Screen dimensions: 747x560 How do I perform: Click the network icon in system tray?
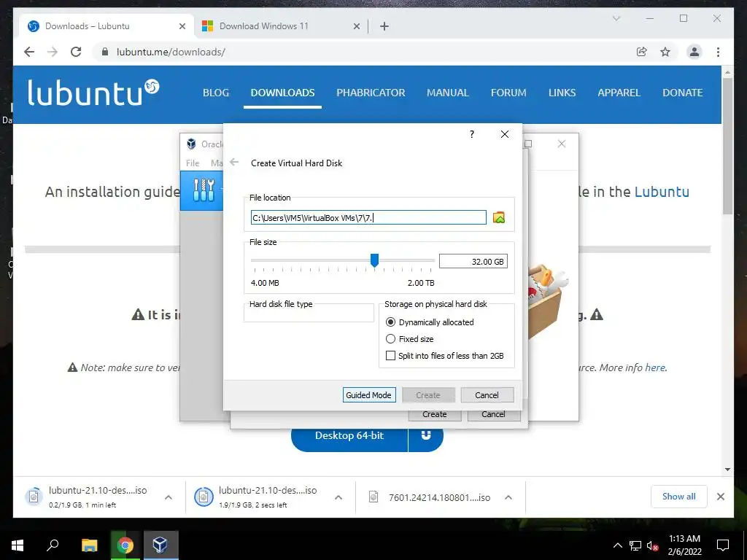click(635, 545)
